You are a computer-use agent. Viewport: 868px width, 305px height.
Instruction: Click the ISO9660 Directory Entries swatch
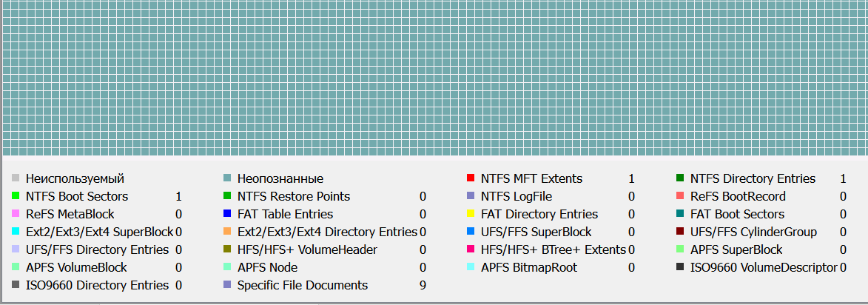16,284
